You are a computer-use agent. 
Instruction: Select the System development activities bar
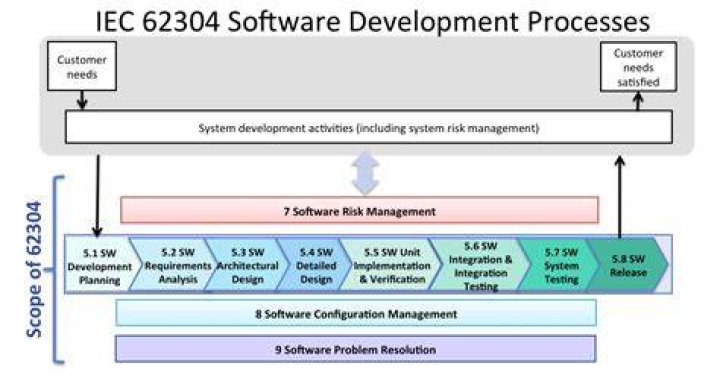[369, 127]
